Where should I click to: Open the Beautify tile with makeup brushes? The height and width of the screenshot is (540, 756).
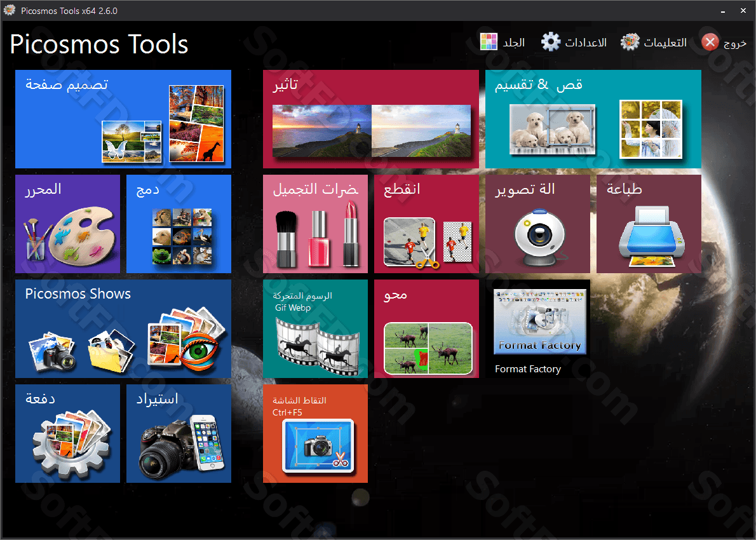point(315,224)
